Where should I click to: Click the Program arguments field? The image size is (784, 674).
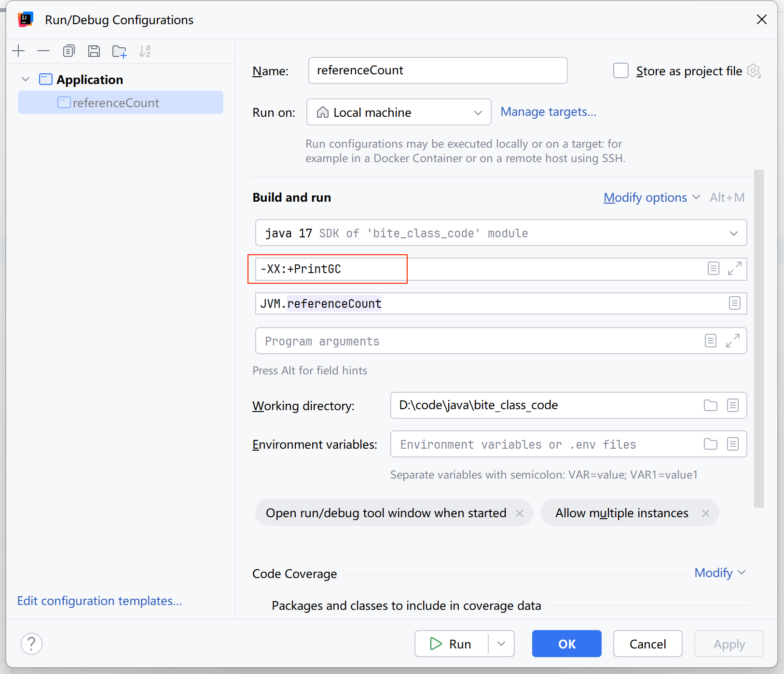coord(501,341)
